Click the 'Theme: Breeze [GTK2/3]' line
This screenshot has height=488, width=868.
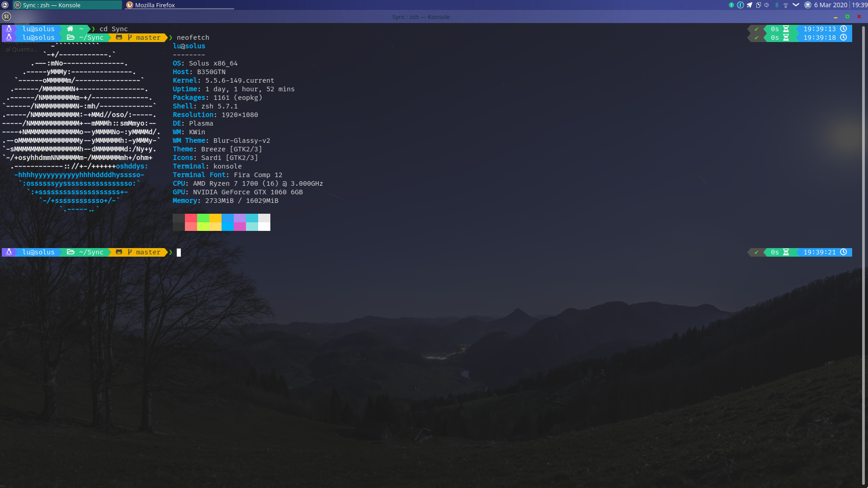(217, 149)
